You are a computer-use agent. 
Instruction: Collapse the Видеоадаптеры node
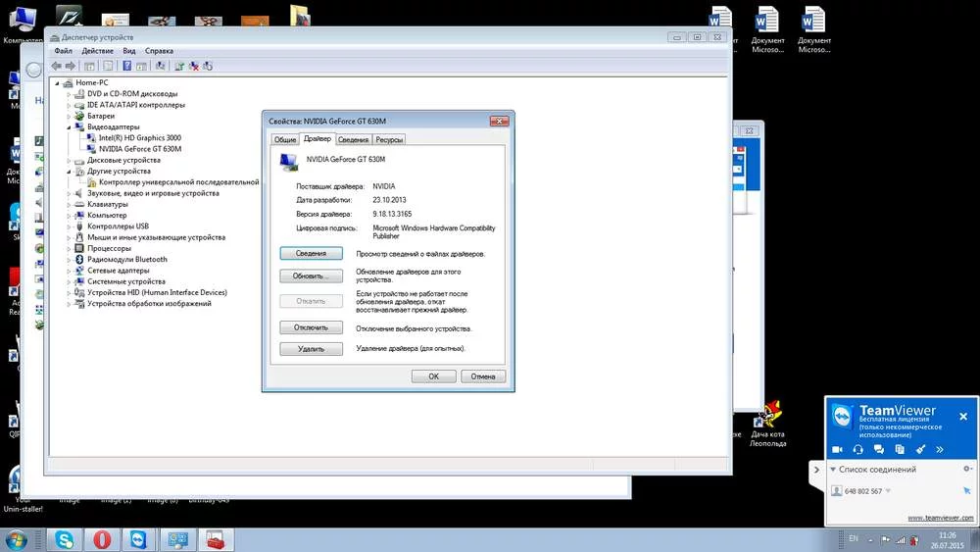(69, 126)
